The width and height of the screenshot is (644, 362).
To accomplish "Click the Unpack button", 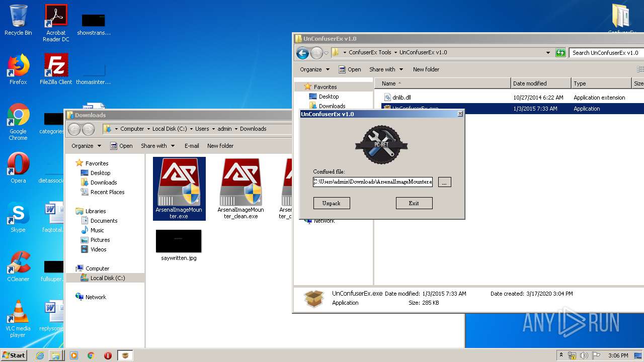I will pyautogui.click(x=331, y=203).
